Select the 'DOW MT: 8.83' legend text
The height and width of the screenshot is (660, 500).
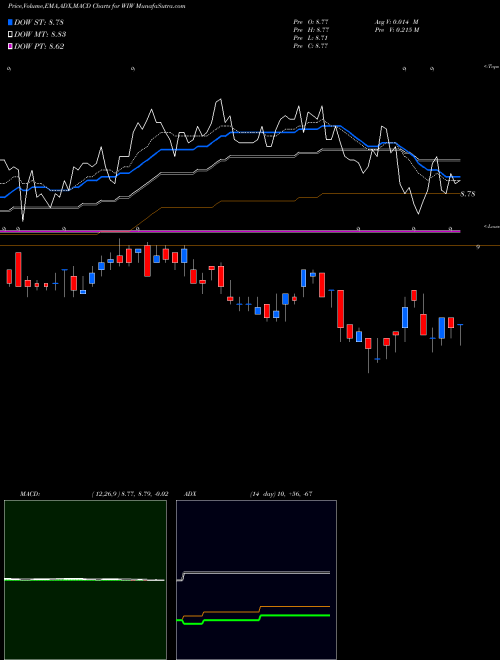click(40, 35)
